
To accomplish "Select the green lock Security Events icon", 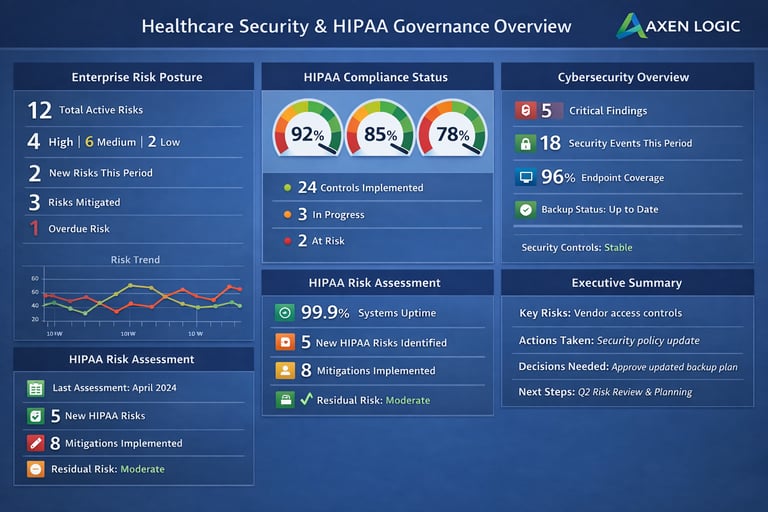I will click(525, 144).
